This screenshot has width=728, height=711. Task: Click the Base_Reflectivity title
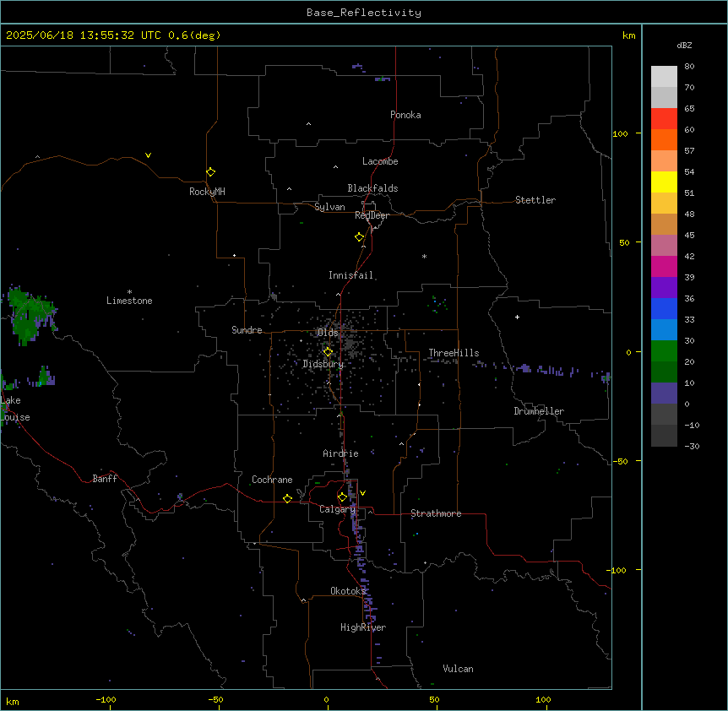click(x=364, y=13)
